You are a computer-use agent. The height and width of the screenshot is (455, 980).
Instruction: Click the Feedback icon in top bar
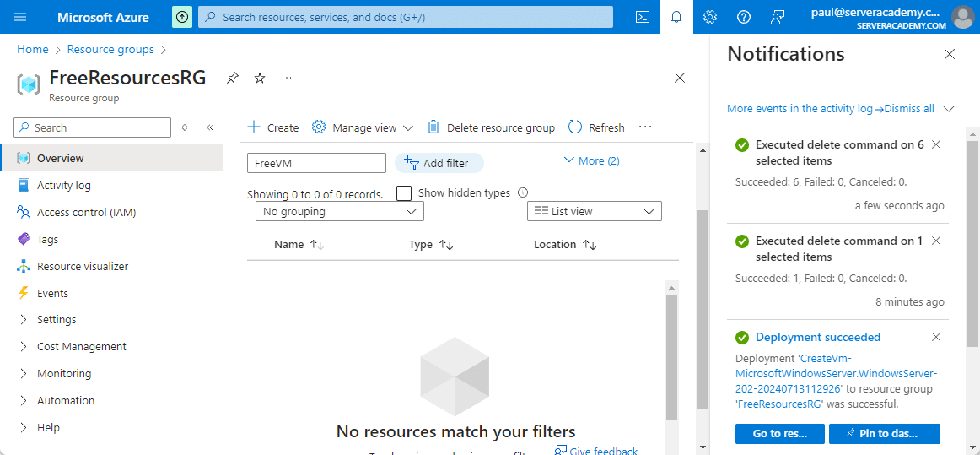pyautogui.click(x=777, y=17)
